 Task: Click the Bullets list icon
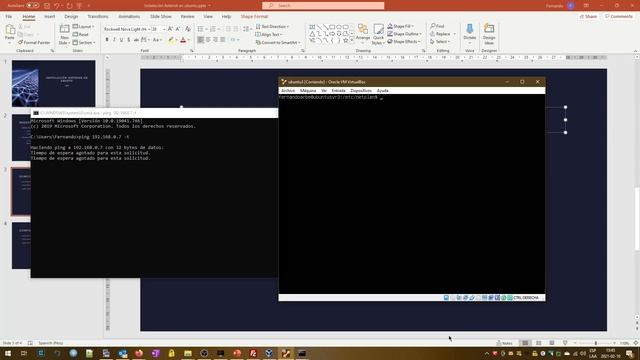tap(201, 29)
